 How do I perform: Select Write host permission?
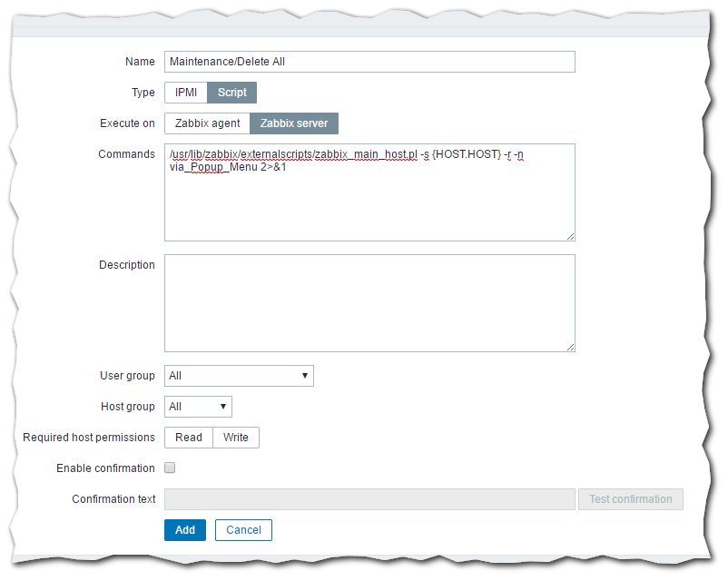pyautogui.click(x=236, y=438)
